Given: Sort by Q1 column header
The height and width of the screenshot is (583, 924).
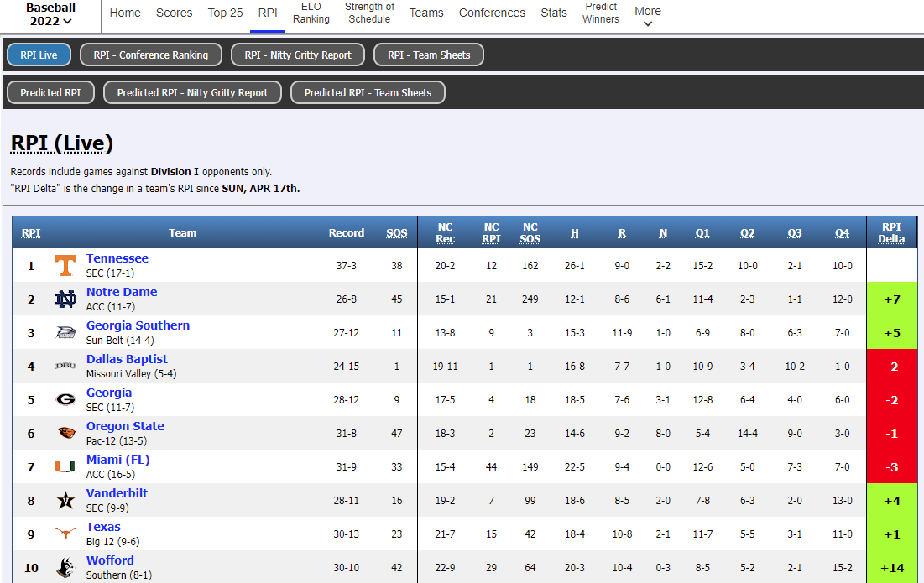Looking at the screenshot, I should [702, 233].
